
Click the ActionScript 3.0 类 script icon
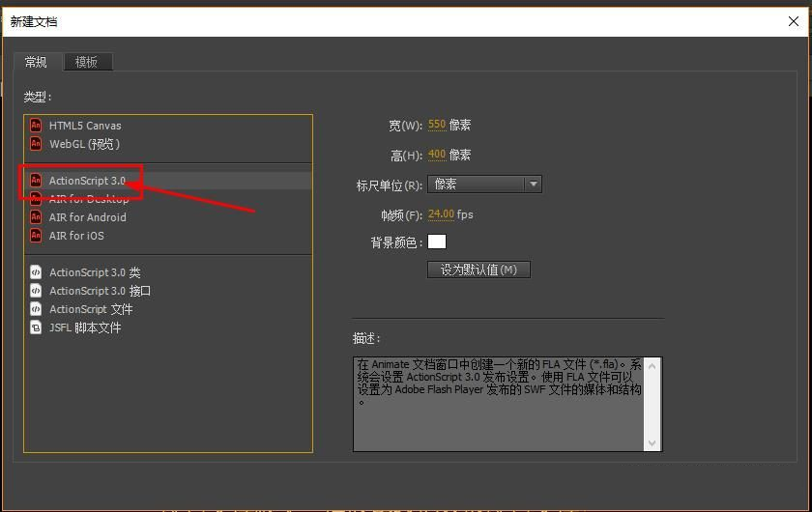pyautogui.click(x=36, y=272)
